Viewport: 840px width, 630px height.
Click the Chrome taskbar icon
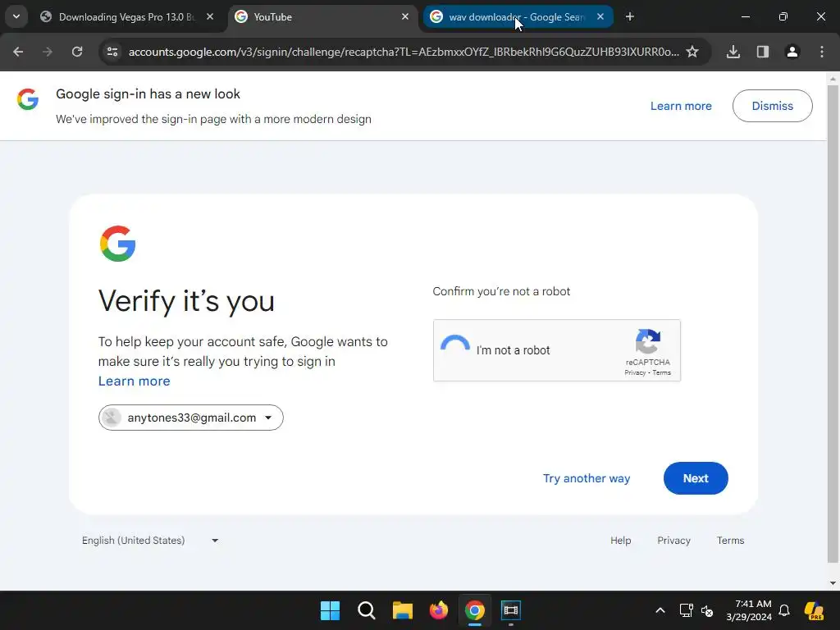[475, 610]
